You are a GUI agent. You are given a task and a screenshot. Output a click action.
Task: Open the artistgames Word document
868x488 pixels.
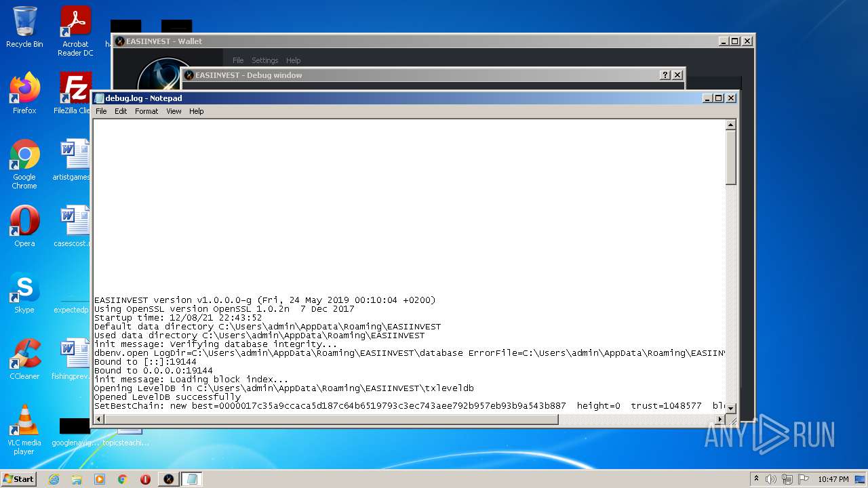pyautogui.click(x=73, y=159)
